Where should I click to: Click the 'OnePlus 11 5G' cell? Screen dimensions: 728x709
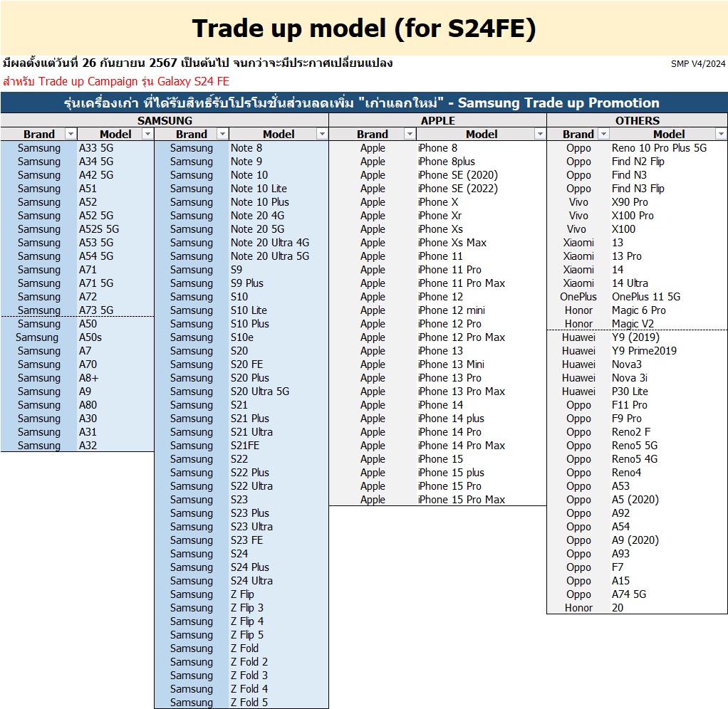coord(669,297)
